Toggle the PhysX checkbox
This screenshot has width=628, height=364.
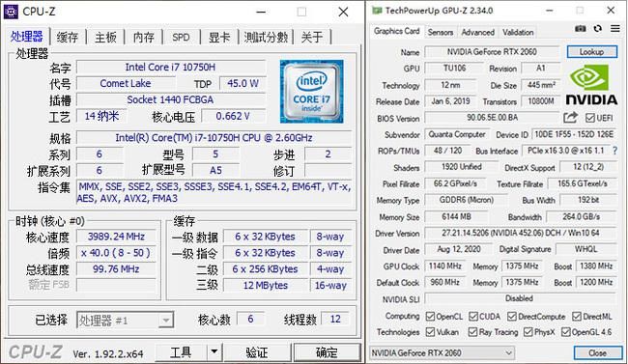click(528, 332)
